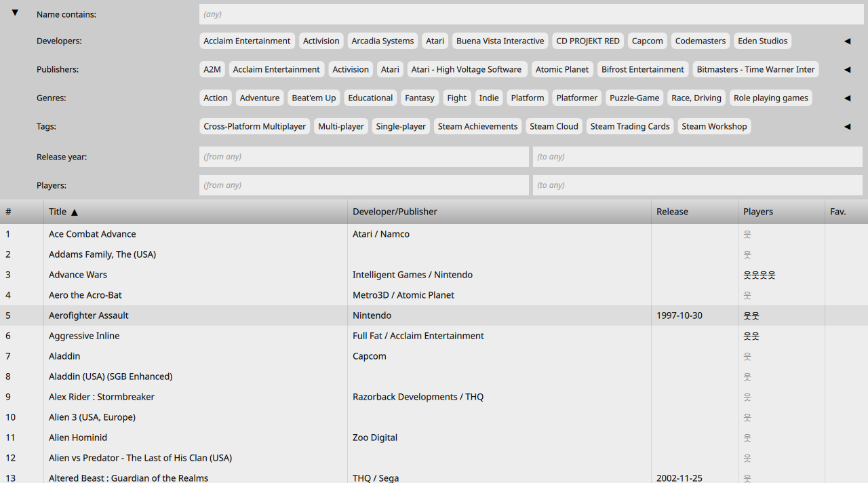Viewport: 868px width, 483px height.
Task: Filter by publisher Acclaim Entertainment
Action: pyautogui.click(x=277, y=69)
